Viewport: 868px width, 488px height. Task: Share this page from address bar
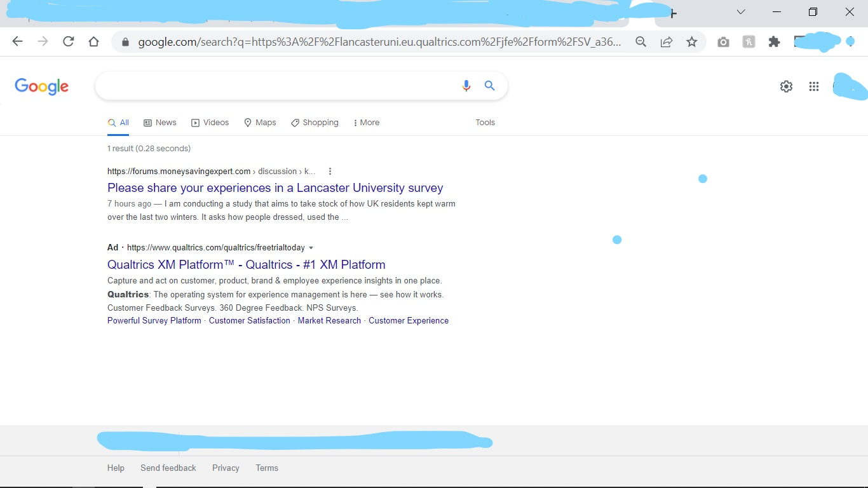tap(667, 42)
